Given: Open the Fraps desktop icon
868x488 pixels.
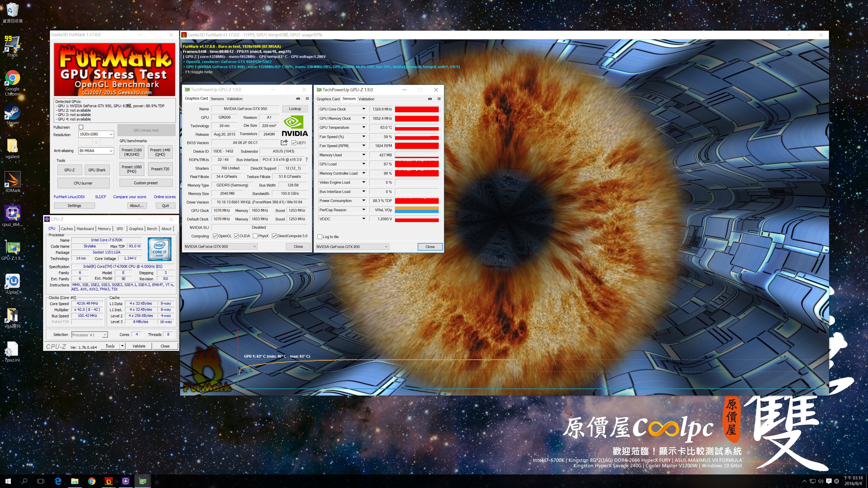Looking at the screenshot, I should pos(12,46).
